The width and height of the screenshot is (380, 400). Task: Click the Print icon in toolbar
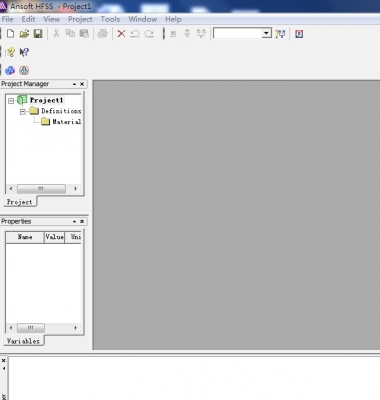click(x=103, y=33)
